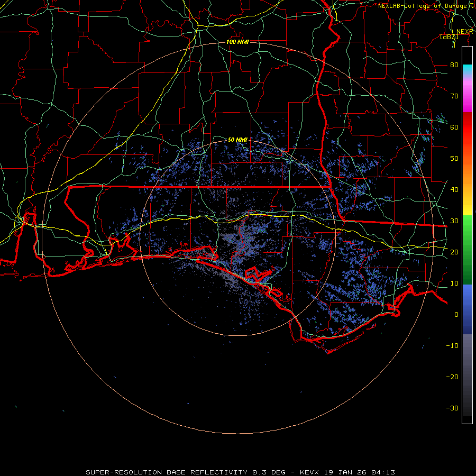This screenshot has width=476, height=476.
Task: Click the -10 value on the dBZ scale
Action: (x=452, y=345)
